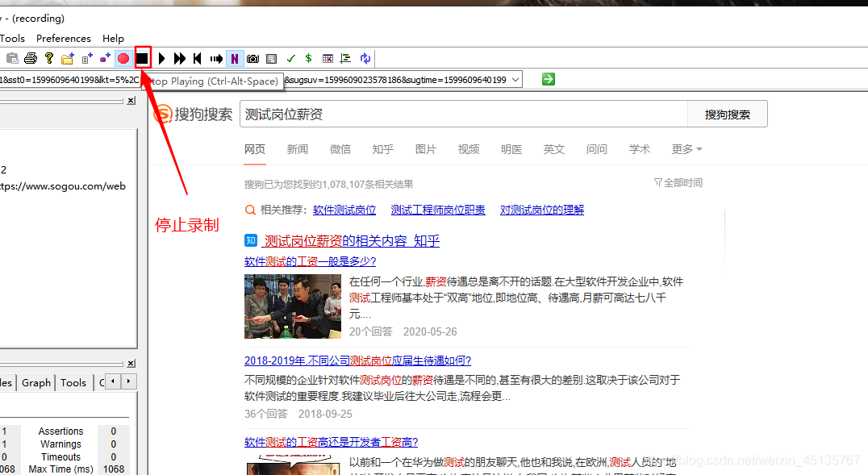The image size is (868, 475).
Task: Click the green Go arrow beside URL bar
Action: (x=548, y=79)
